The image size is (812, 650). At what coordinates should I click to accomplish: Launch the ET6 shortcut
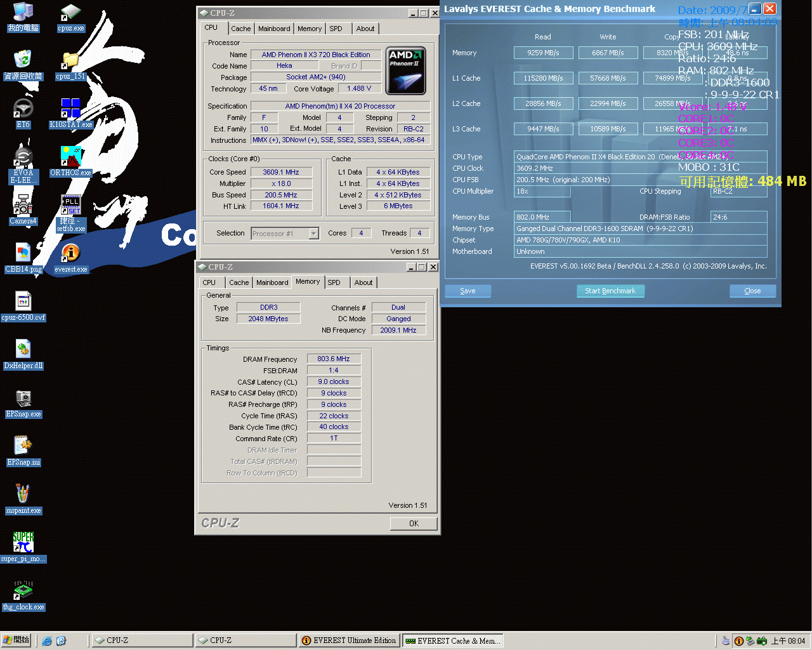point(23,113)
